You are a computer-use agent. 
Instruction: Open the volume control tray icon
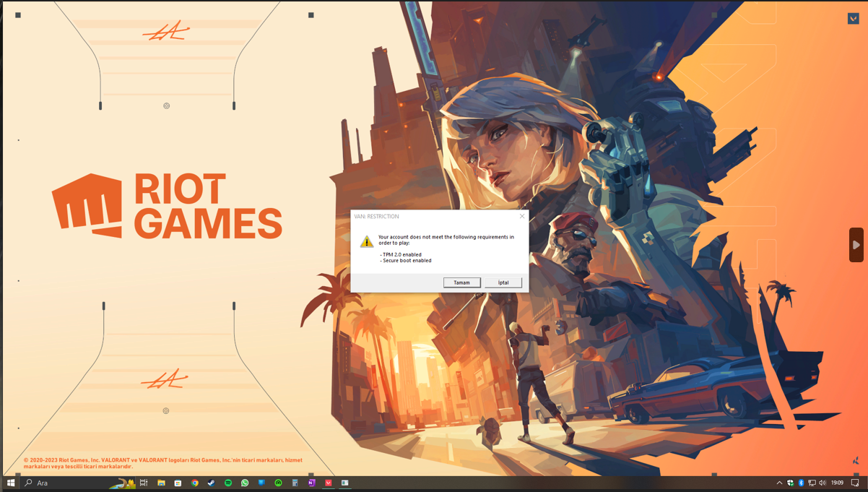click(x=823, y=483)
